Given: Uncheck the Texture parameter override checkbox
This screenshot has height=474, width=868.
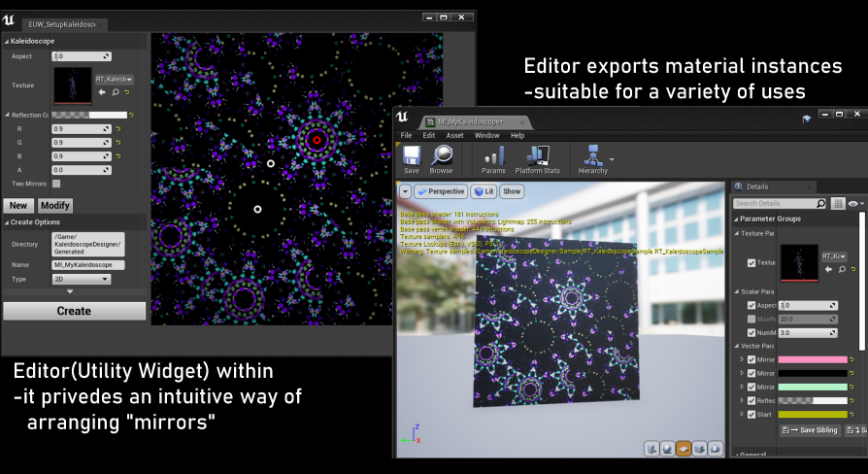Looking at the screenshot, I should [751, 263].
